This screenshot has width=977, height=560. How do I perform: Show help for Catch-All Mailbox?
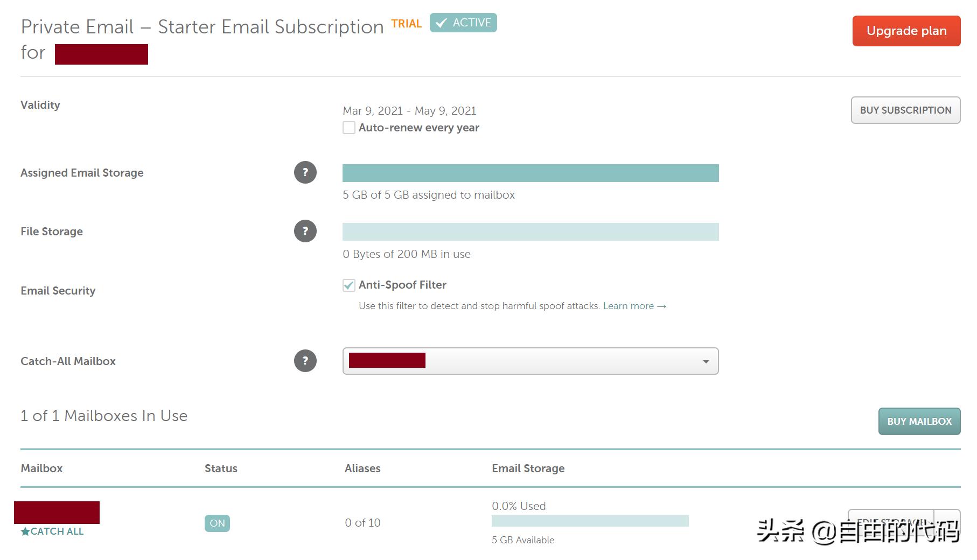click(x=305, y=361)
